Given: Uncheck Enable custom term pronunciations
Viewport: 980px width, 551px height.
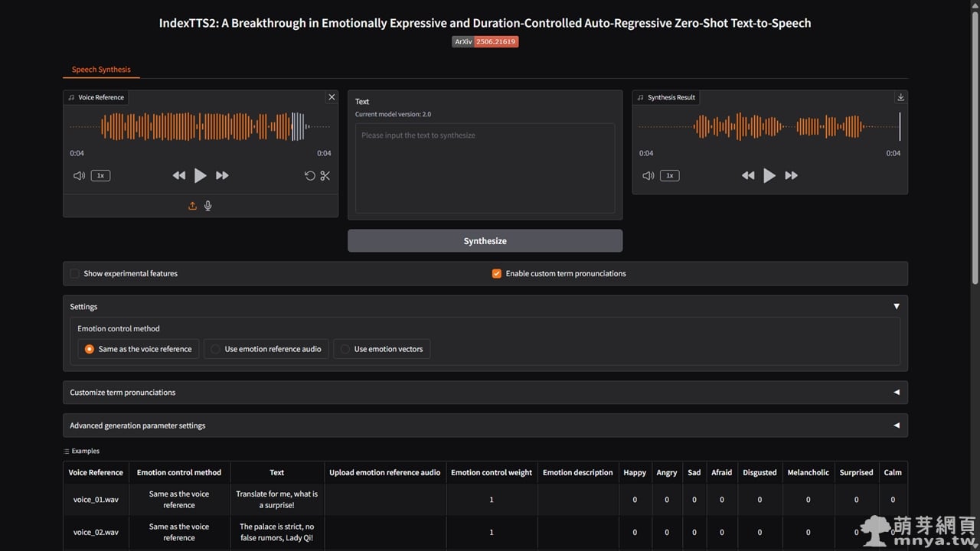Looking at the screenshot, I should pyautogui.click(x=497, y=273).
